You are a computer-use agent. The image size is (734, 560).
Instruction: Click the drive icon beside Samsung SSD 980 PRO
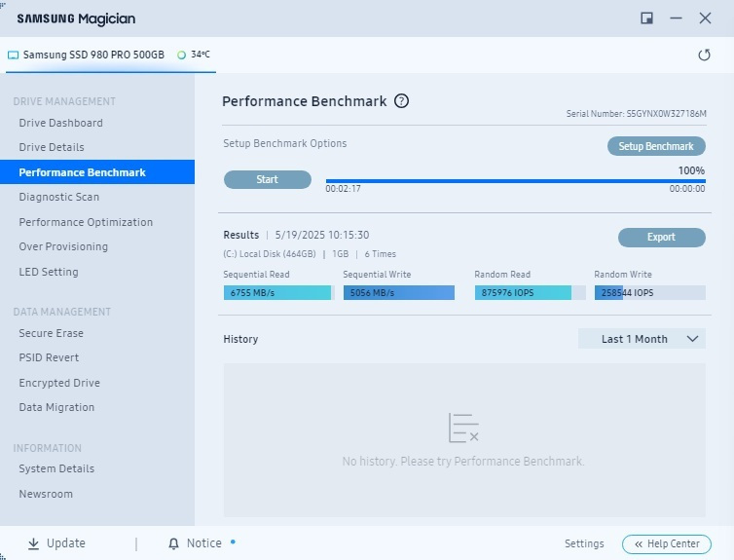click(x=13, y=55)
